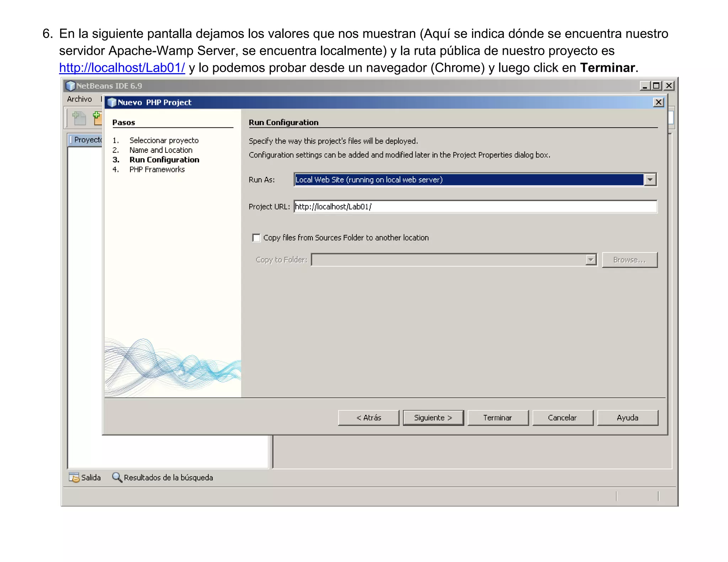Click the Atrás button
Viewport: 728px width, 562px height.
point(369,418)
